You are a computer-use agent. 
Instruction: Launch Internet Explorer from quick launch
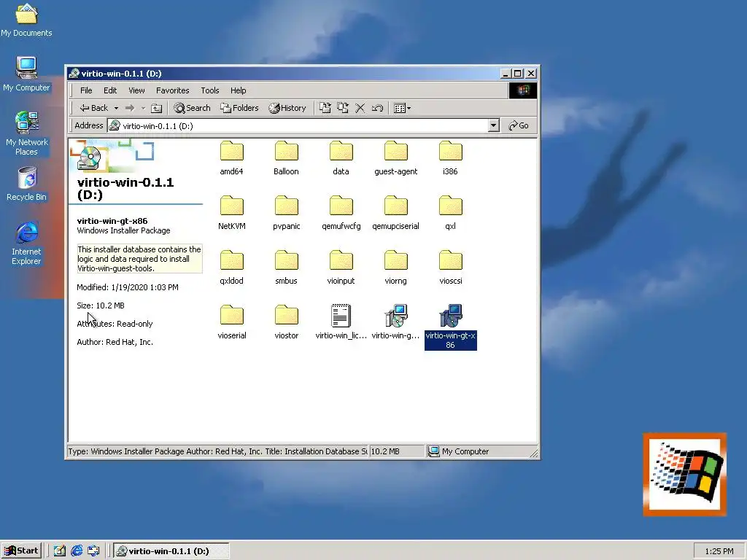(x=77, y=551)
